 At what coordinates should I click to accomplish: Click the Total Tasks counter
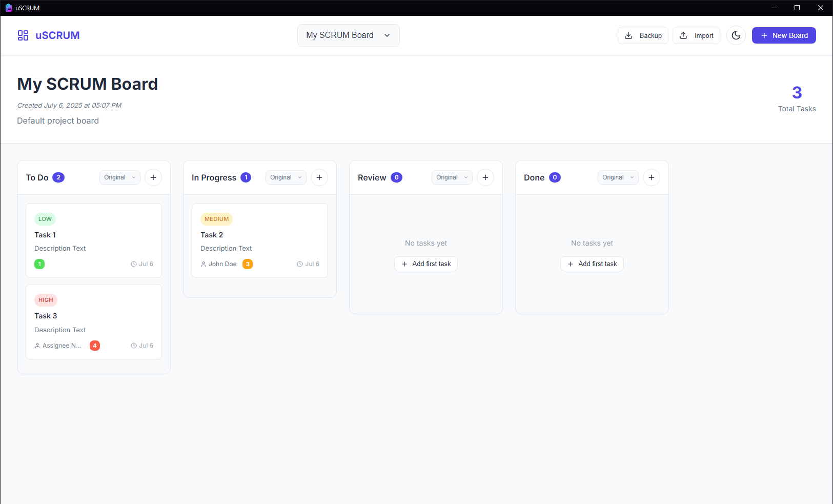tap(797, 98)
